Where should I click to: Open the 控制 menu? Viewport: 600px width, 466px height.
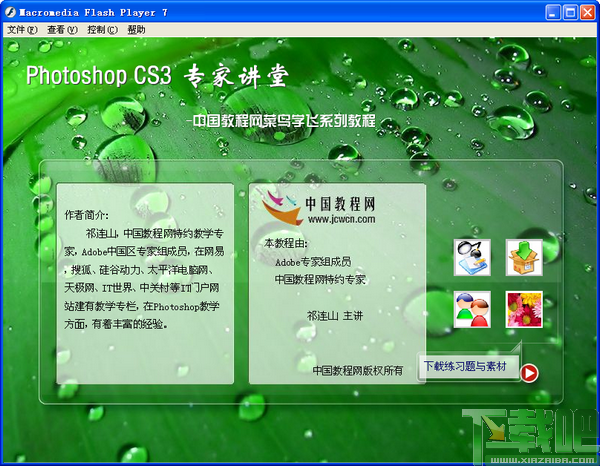[x=102, y=29]
